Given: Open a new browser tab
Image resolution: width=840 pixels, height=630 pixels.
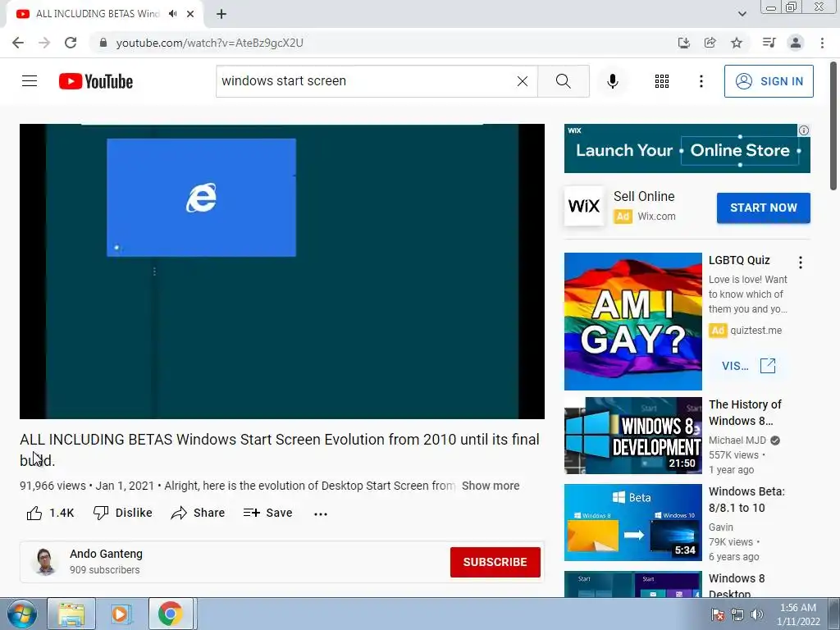Looking at the screenshot, I should click(x=221, y=14).
